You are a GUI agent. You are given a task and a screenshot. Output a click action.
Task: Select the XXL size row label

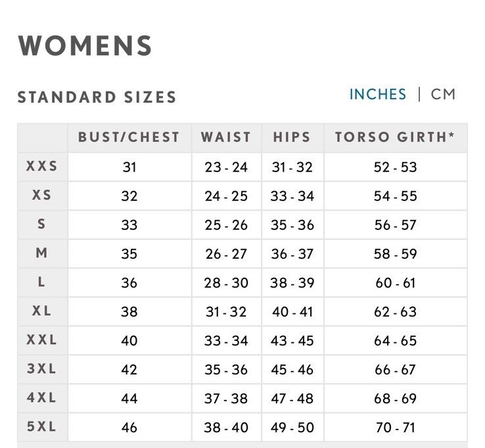(42, 340)
